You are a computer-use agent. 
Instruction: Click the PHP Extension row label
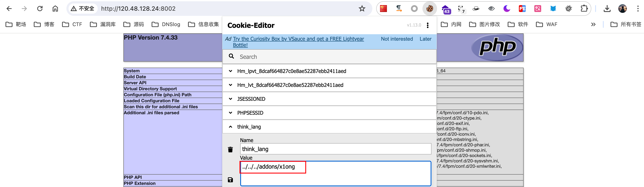(x=139, y=184)
